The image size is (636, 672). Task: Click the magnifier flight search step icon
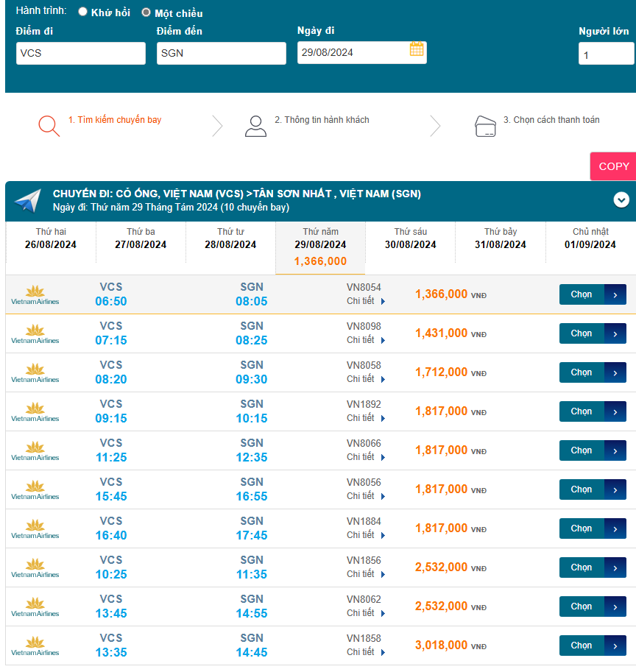pos(49,126)
